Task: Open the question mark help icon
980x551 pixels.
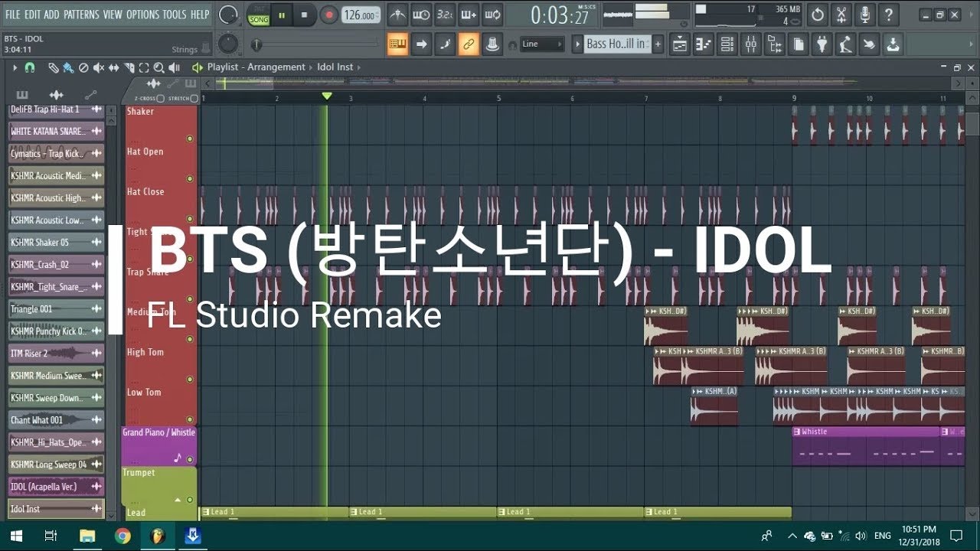Action: (889, 15)
